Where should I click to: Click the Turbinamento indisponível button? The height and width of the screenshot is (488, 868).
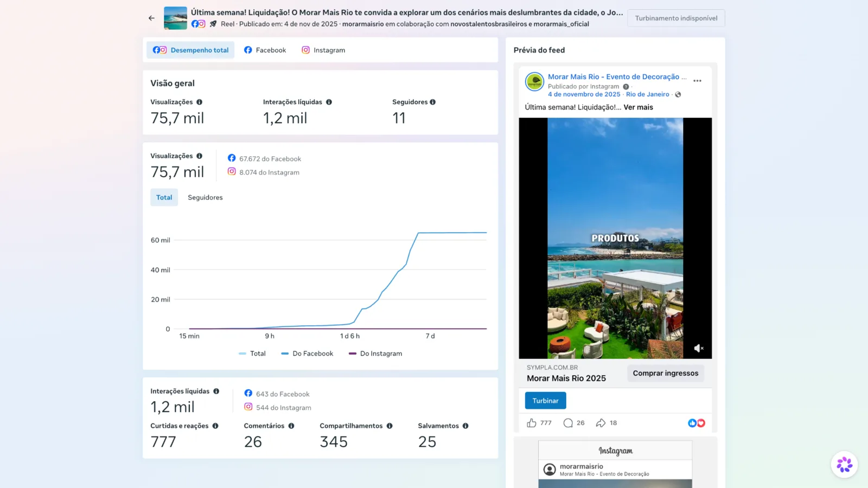(x=676, y=18)
